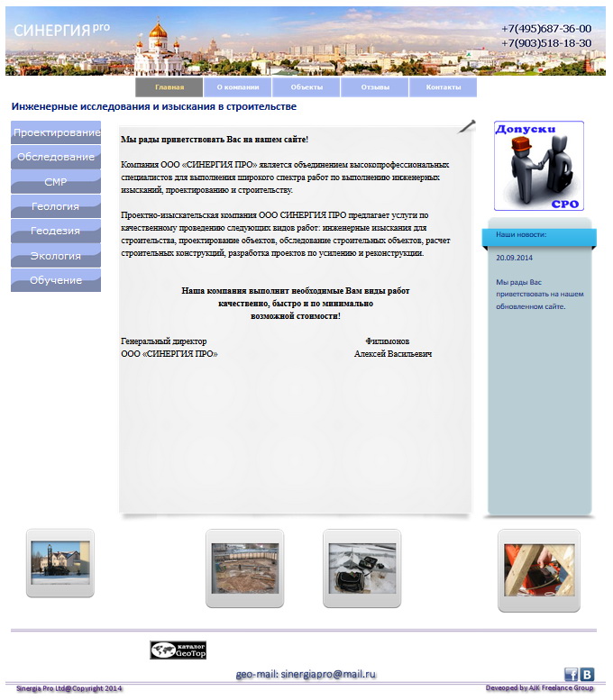The width and height of the screenshot is (613, 700).
Task: Open the Обучение sidebar button
Action: [56, 280]
